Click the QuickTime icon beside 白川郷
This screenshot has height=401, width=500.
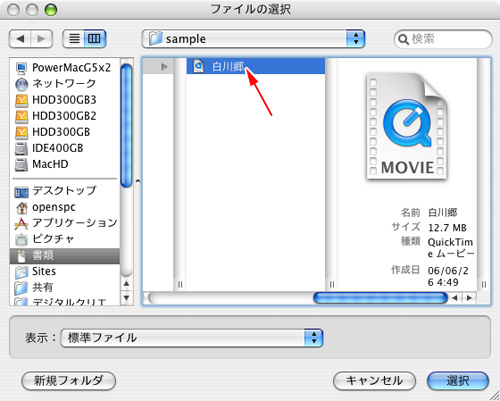click(199, 66)
